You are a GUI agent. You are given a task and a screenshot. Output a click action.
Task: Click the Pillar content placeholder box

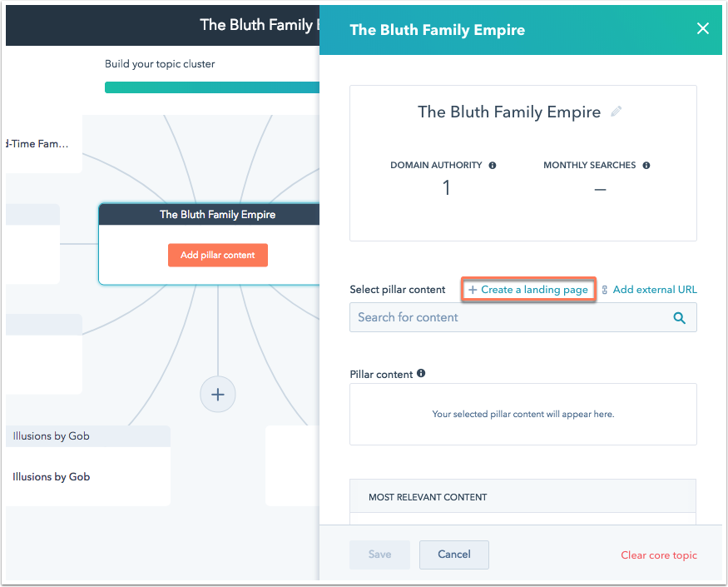pos(522,414)
